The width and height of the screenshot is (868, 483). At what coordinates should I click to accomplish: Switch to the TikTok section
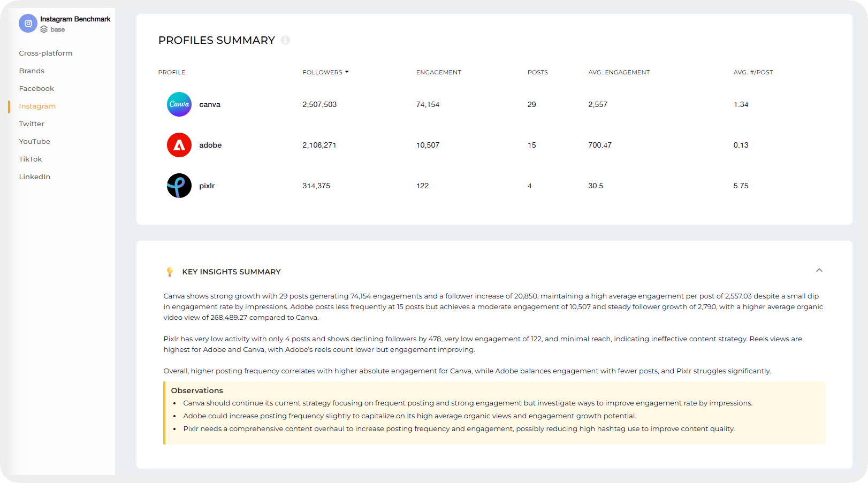click(31, 159)
